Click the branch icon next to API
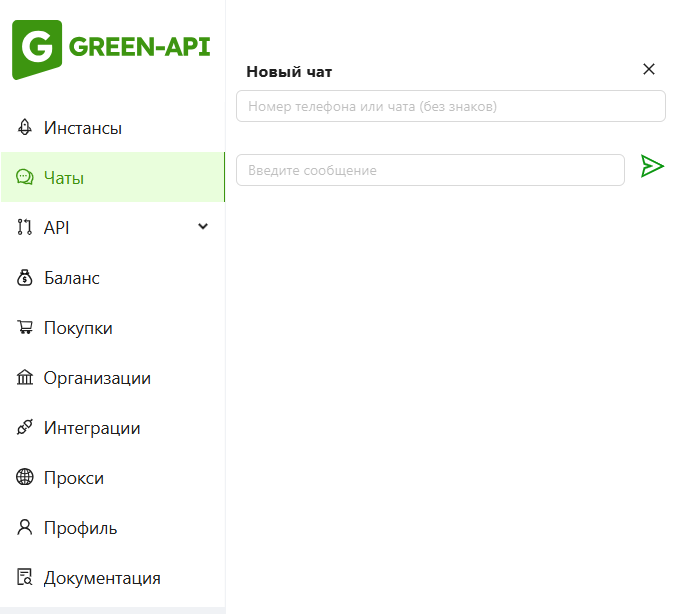Image resolution: width=676 pixels, height=614 pixels. pos(25,228)
